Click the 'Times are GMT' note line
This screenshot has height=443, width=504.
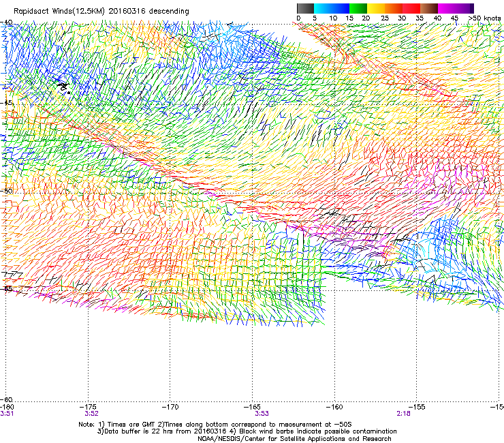(215, 425)
